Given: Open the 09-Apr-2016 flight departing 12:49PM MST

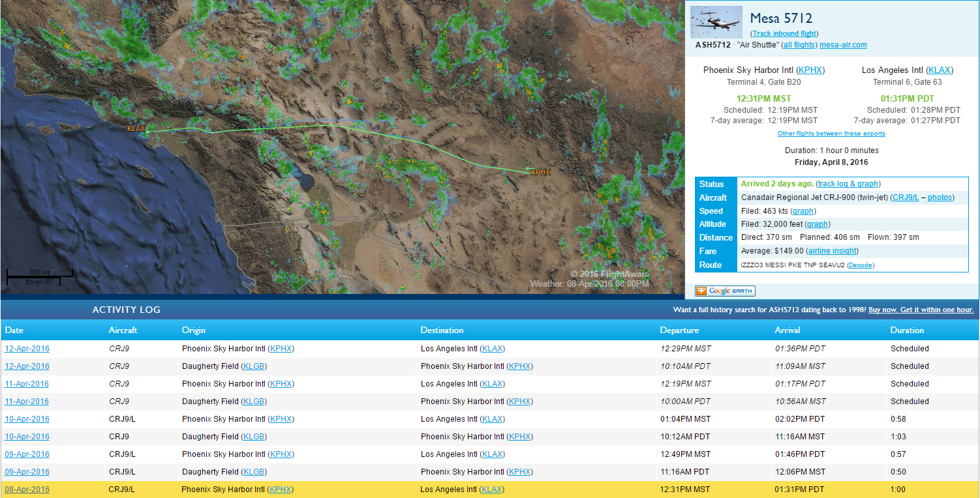Looking at the screenshot, I should [27, 454].
